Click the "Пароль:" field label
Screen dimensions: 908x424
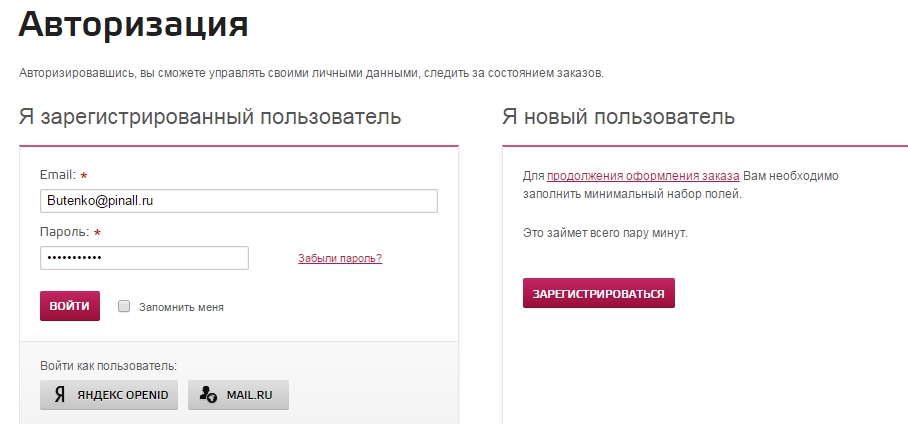(65, 232)
